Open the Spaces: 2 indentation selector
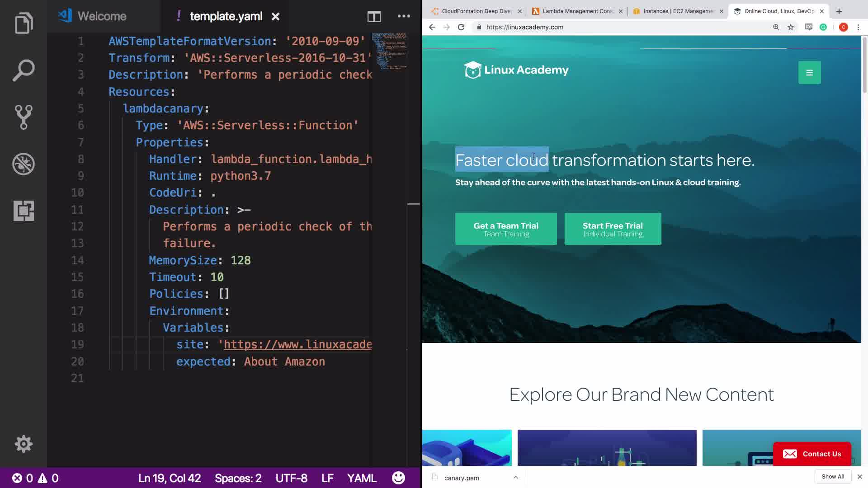The width and height of the screenshot is (868, 488). [x=238, y=478]
